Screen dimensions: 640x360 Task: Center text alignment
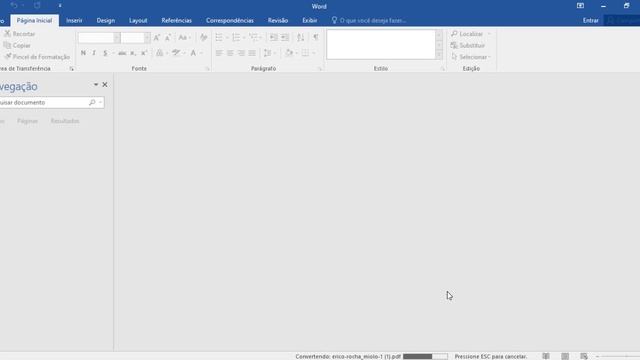tap(230, 53)
